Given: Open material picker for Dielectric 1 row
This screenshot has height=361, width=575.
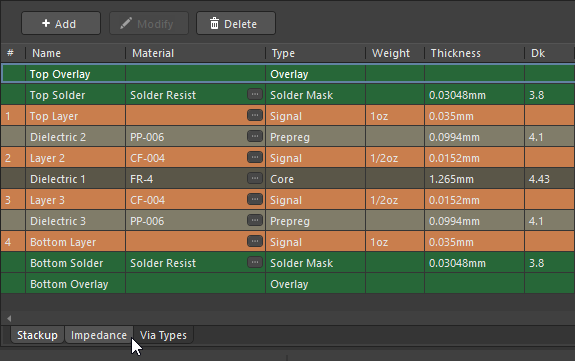Looking at the screenshot, I should pyautogui.click(x=255, y=178).
